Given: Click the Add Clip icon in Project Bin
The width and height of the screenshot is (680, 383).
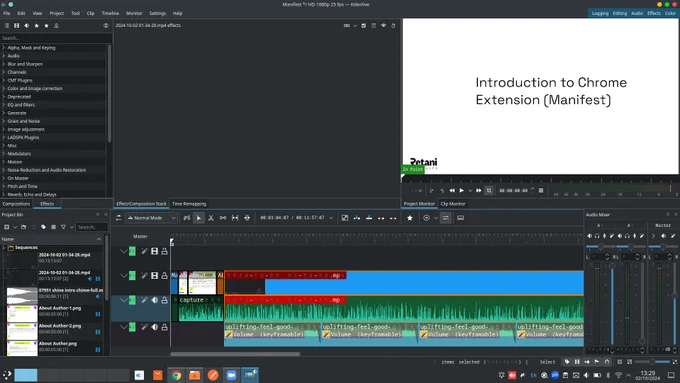Looking at the screenshot, I should pyautogui.click(x=7, y=227).
